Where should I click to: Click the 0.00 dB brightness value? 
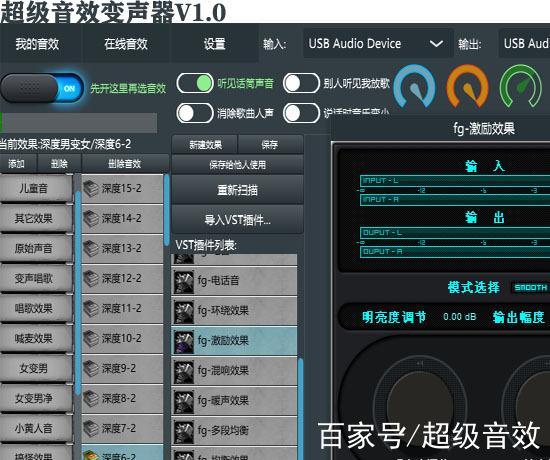[x=460, y=317]
